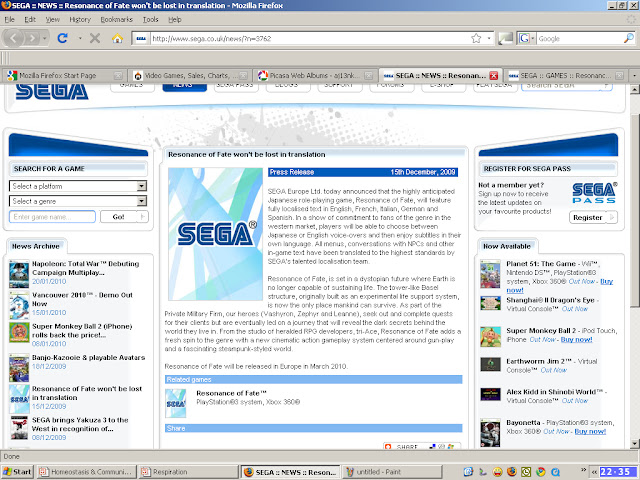Image resolution: width=640 pixels, height=480 pixels.
Task: Expand Select a genre dropdown
Action: (142, 201)
